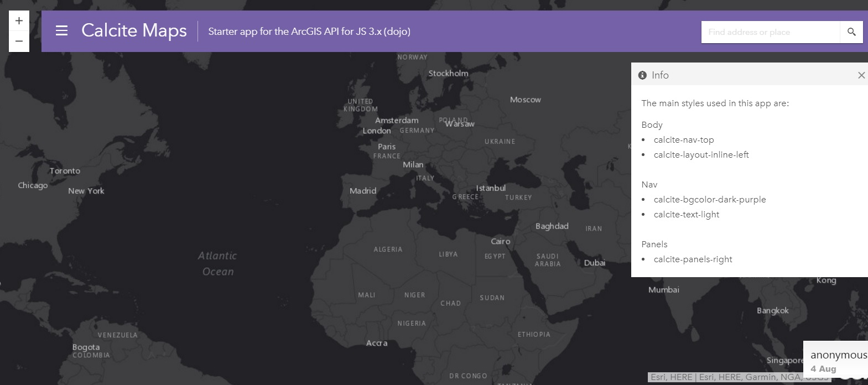The width and height of the screenshot is (868, 385).
Task: Focus the Find address or place field
Action: point(771,32)
